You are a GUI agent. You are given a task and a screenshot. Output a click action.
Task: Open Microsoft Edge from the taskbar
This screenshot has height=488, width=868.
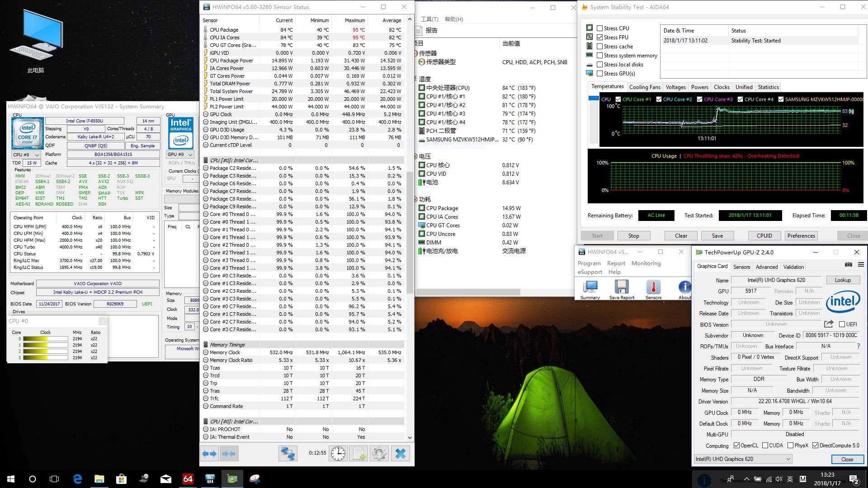[77, 479]
